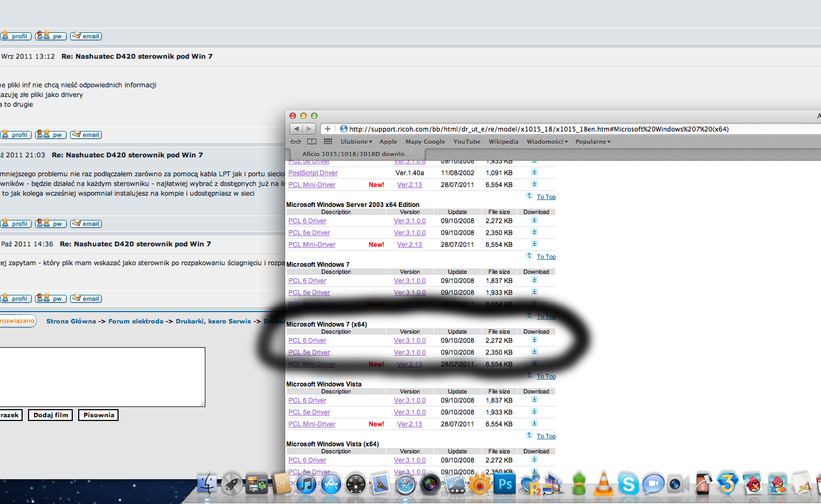Click the Pisownia spell-check button
The image size is (821, 504).
coord(99,415)
